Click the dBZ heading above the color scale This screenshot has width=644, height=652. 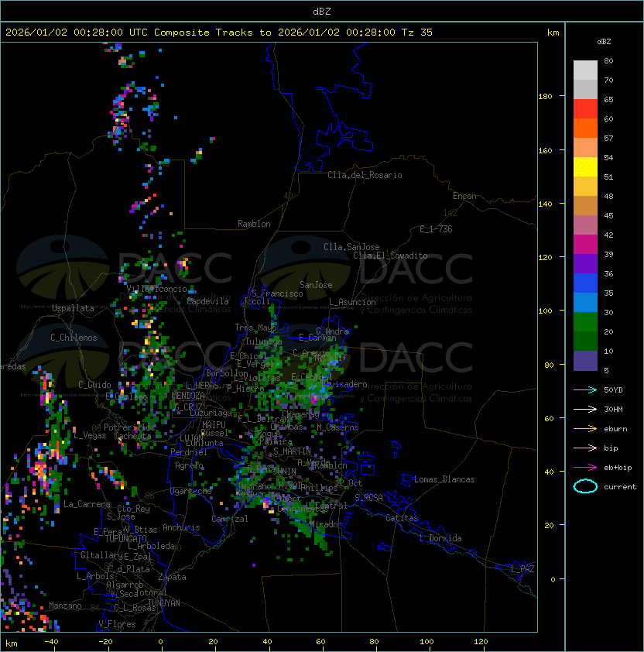tap(604, 42)
